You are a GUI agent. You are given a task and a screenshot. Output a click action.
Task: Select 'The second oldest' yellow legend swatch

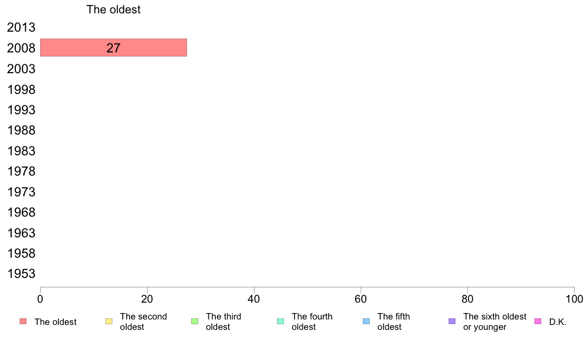(x=109, y=321)
